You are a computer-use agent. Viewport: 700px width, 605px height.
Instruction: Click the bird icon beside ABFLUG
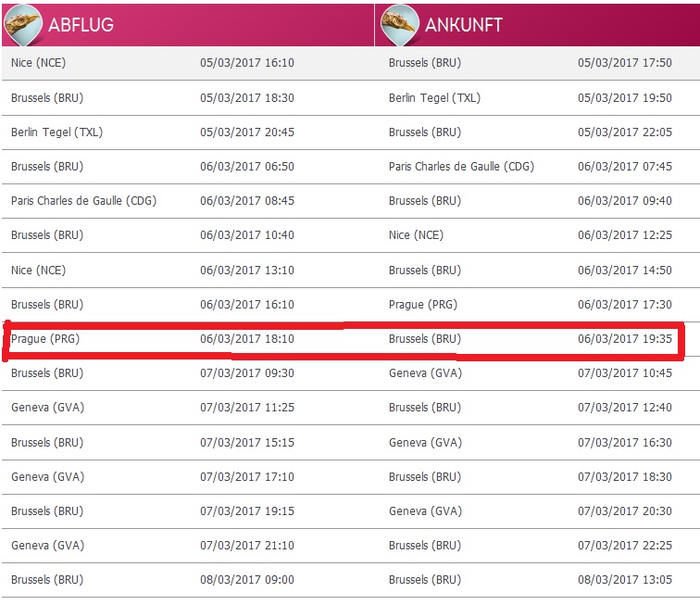[23, 24]
